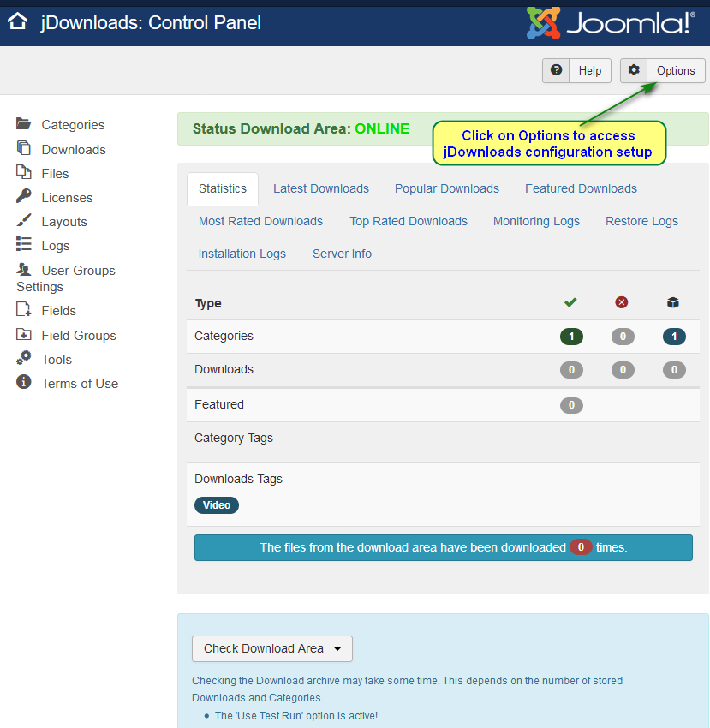Click the 'Downloads Tags' row label
Screen dimensions: 710x728
pos(238,479)
